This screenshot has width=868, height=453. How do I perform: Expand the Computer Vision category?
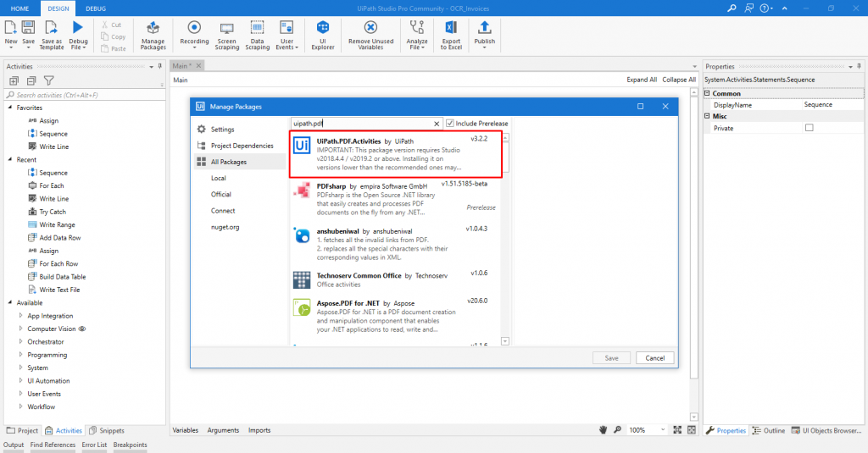point(21,329)
